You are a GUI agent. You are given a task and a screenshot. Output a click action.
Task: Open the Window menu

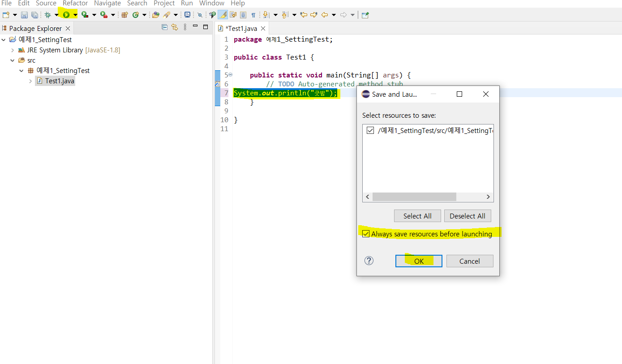point(212,3)
